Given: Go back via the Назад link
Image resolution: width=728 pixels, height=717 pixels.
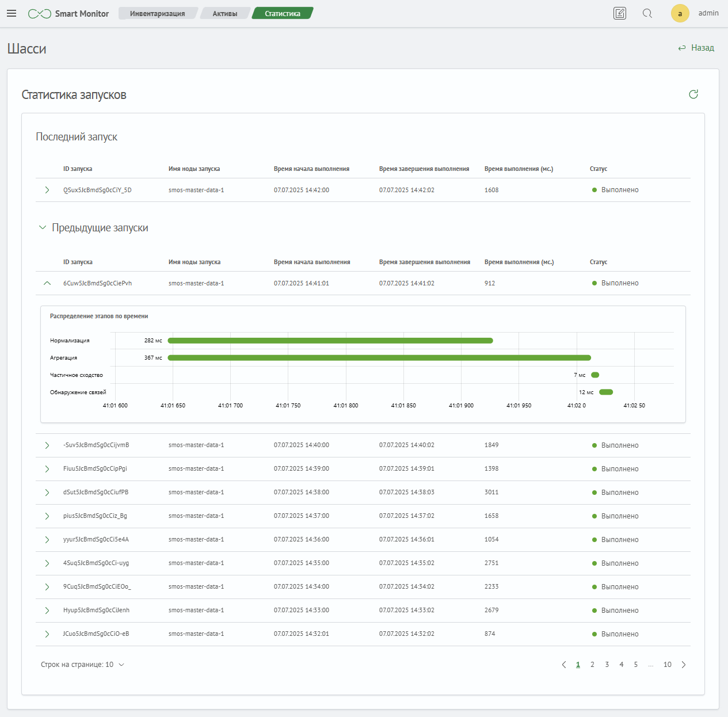Looking at the screenshot, I should pyautogui.click(x=696, y=48).
